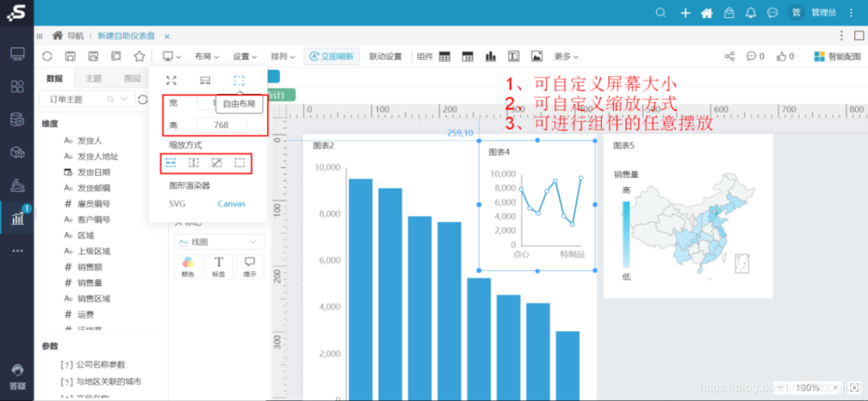The width and height of the screenshot is (868, 401).
Task: Open the messages chat bubble in the header
Action: (772, 12)
